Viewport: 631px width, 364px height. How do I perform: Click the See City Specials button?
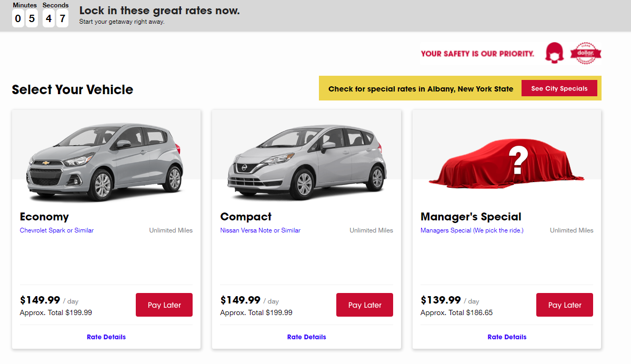pos(559,88)
